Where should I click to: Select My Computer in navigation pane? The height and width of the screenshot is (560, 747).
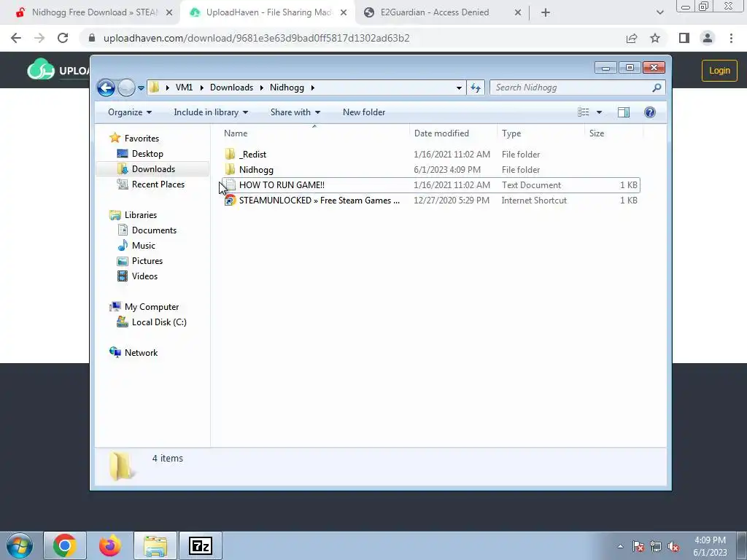[x=144, y=307]
